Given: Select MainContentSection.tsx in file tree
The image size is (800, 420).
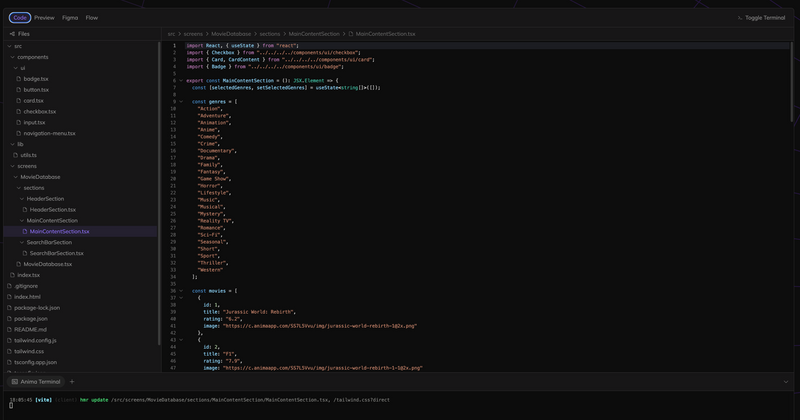Looking at the screenshot, I should (59, 231).
